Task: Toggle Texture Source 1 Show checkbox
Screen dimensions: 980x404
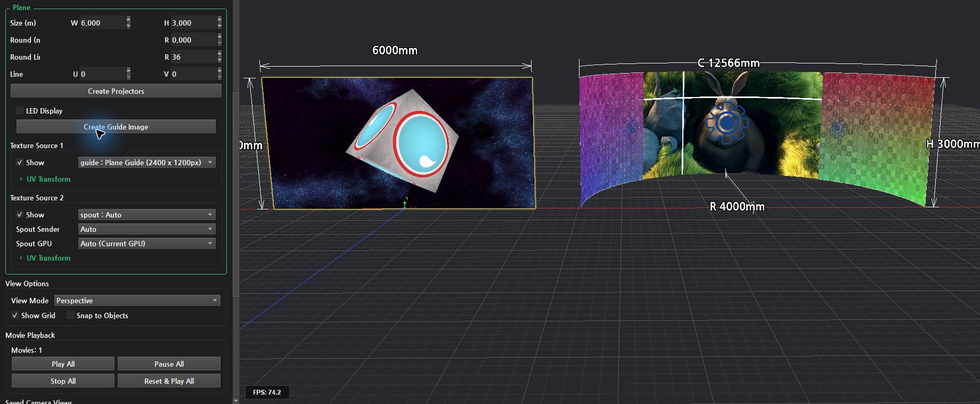Action: pos(20,163)
